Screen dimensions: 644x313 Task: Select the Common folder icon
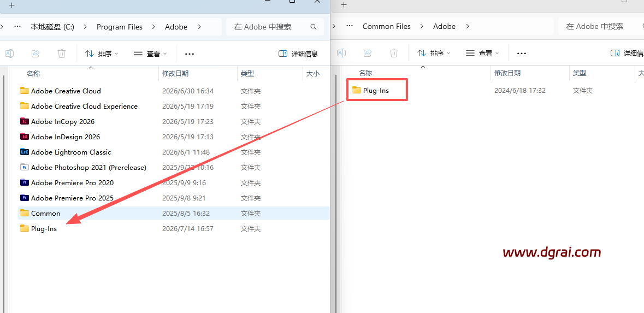pos(25,213)
